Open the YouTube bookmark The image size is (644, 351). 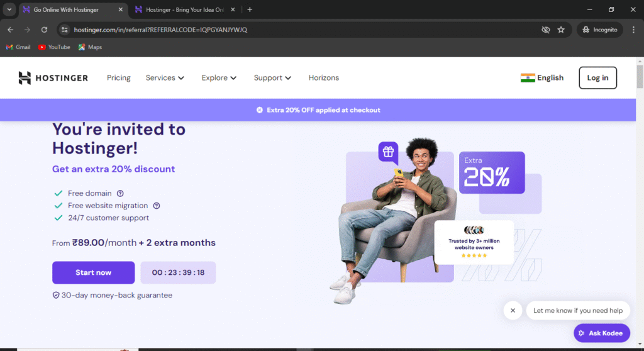coord(54,47)
